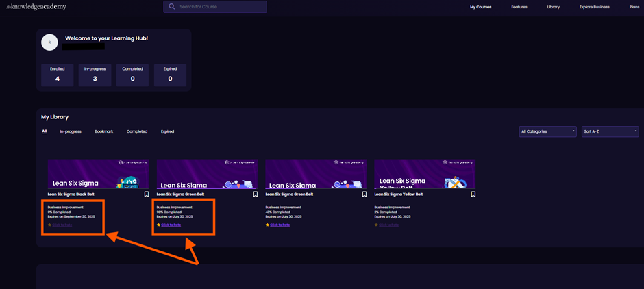644x289 pixels.
Task: Open Plans in the top navigation
Action: (634, 7)
